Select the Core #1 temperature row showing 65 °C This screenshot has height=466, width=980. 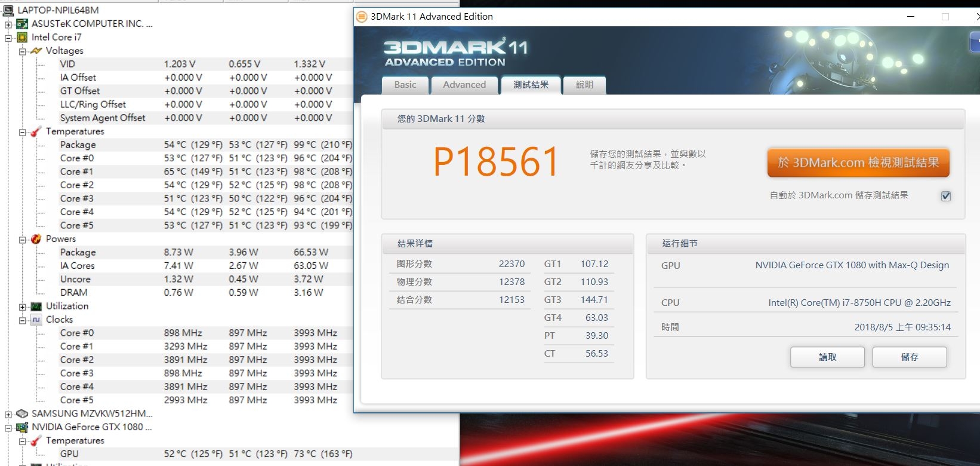206,171
